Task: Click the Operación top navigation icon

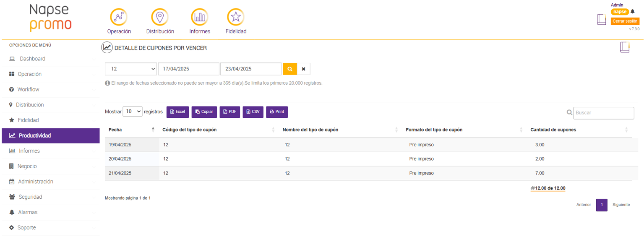Action: pos(119,17)
